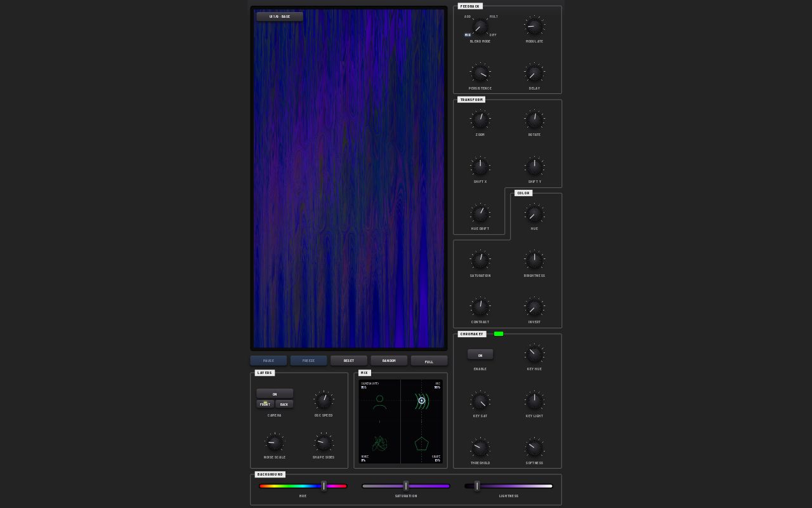Screen dimensions: 812x508
Task: Click the Shift Y knob
Action: click(535, 167)
